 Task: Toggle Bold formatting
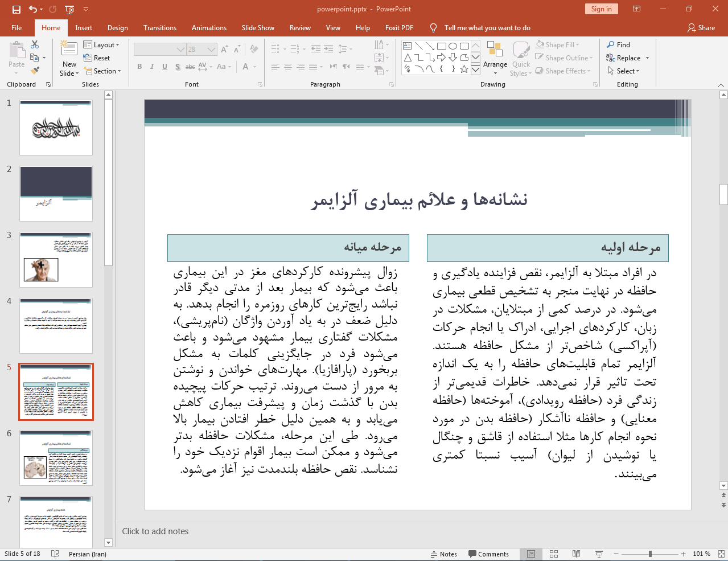tap(139, 67)
